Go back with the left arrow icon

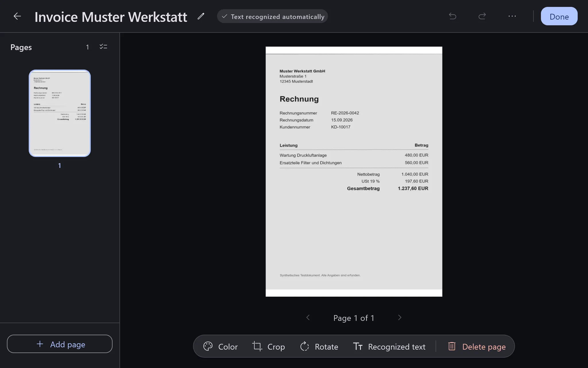17,16
